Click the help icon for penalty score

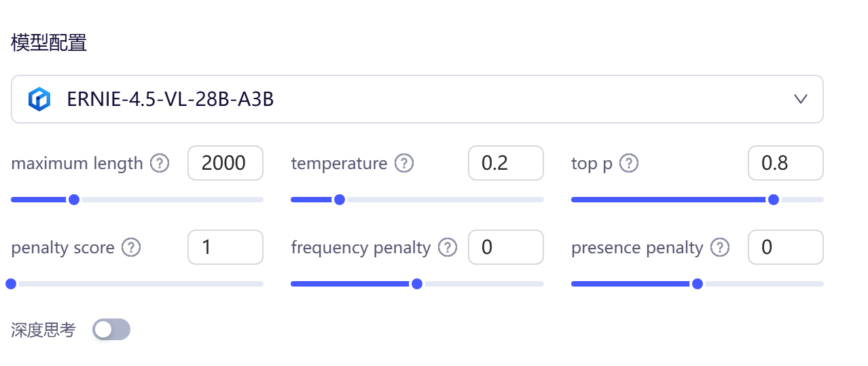pyautogui.click(x=131, y=248)
